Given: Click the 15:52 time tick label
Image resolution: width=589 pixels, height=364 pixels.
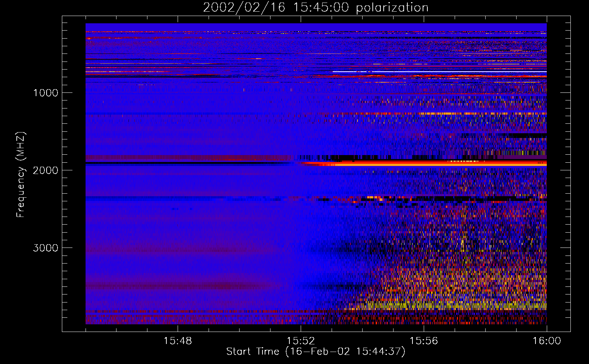Looking at the screenshot, I should click(301, 341).
